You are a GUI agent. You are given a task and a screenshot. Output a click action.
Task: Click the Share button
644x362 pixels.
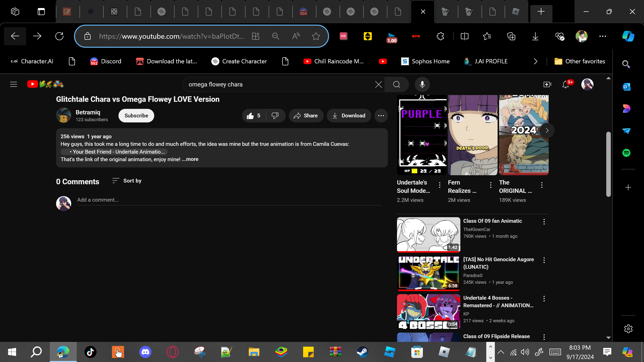(306, 116)
